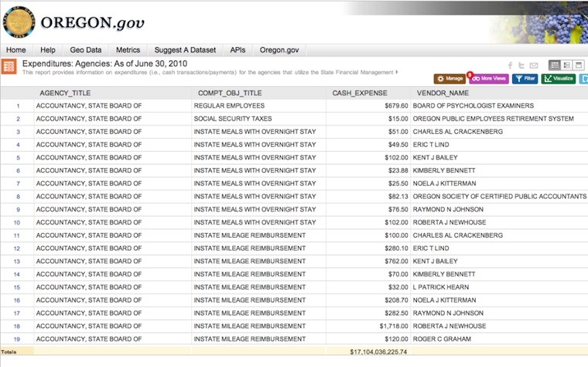The height and width of the screenshot is (367, 588).
Task: Select vendor OREGON SOCIETY OF CERTIFIED PUBLIC ACCOUNTANTS
Action: 500,196
